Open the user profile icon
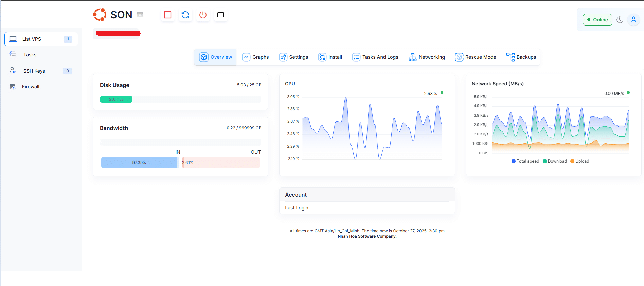644x286 pixels. tap(633, 20)
